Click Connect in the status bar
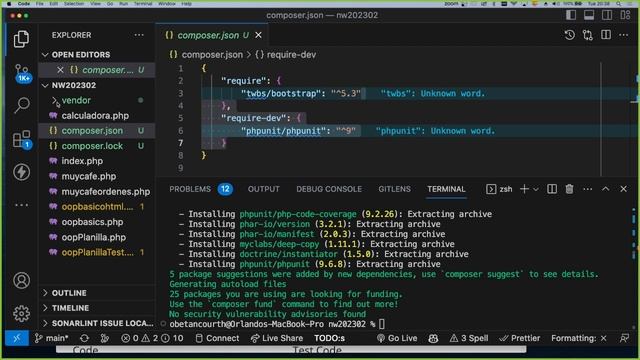The height and width of the screenshot is (360, 640). coord(218,338)
